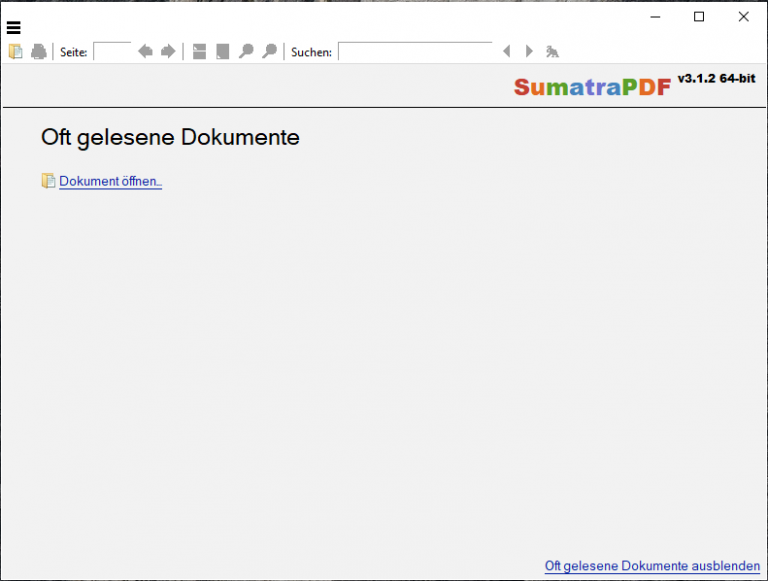Minimize the SumatraPDF window
The width and height of the screenshot is (768, 581).
tap(654, 16)
